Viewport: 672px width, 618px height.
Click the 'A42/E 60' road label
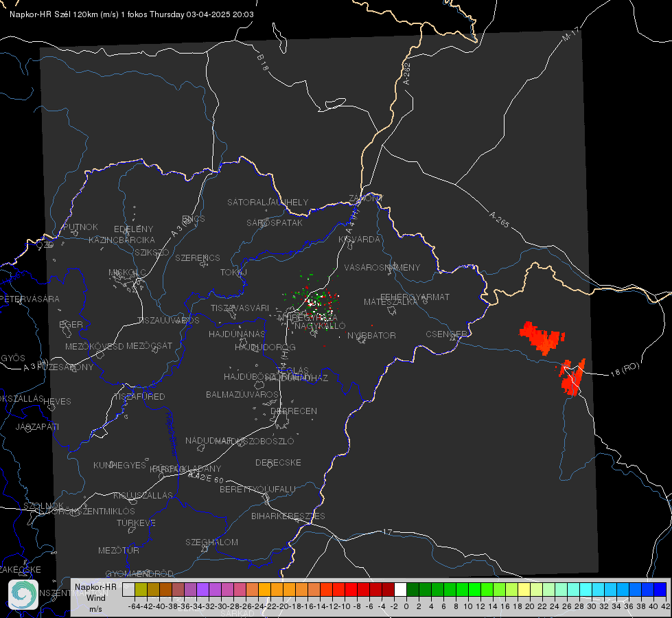pyautogui.click(x=206, y=477)
